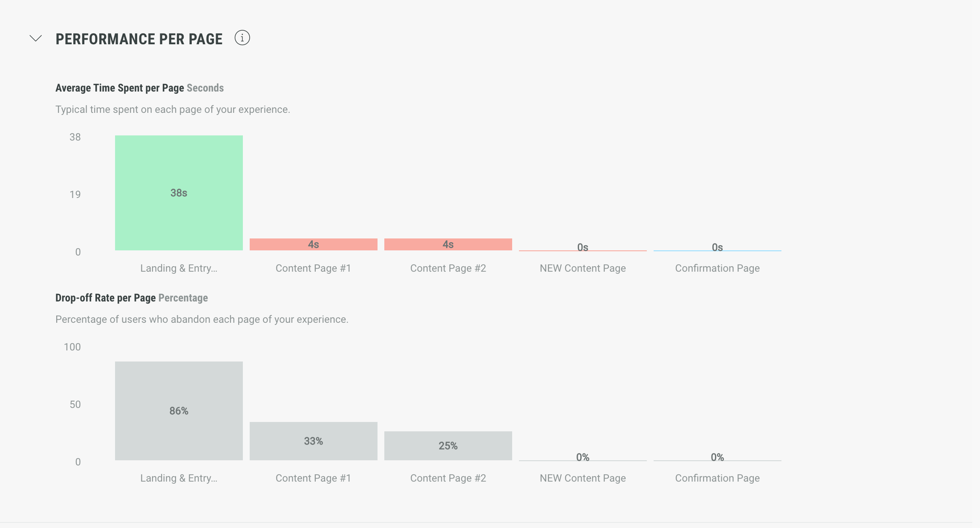Screen dimensions: 980x528
Task: Select the Content Page #1 4s time bar
Action: (314, 244)
